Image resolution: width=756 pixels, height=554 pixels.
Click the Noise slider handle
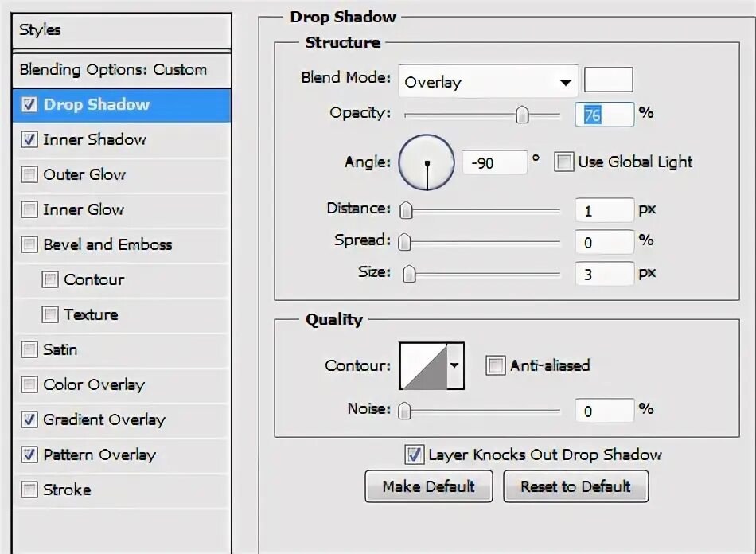(404, 411)
